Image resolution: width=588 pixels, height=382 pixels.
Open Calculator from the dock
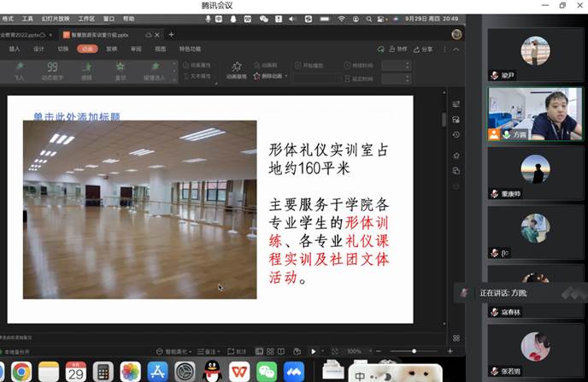coord(103,372)
